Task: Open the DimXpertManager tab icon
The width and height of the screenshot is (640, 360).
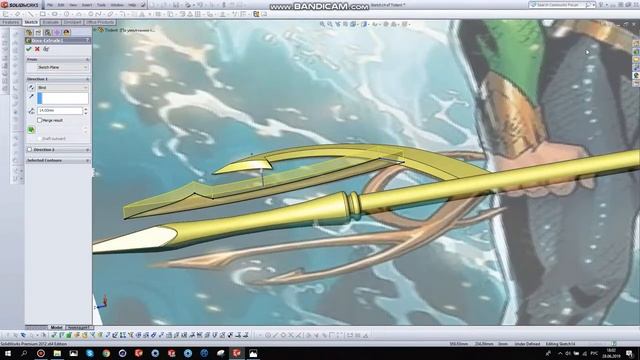Action: pos(57,32)
